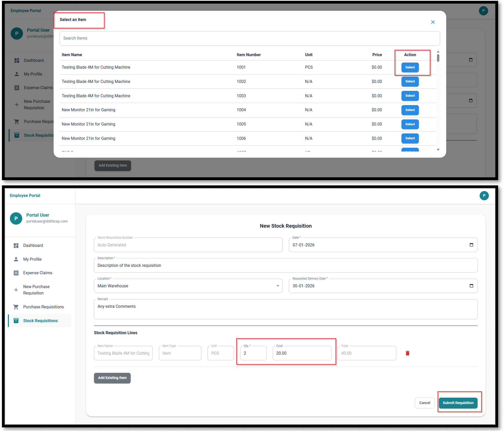Click scroll-down arrow of the item list
504x431 pixels.
pos(438,150)
